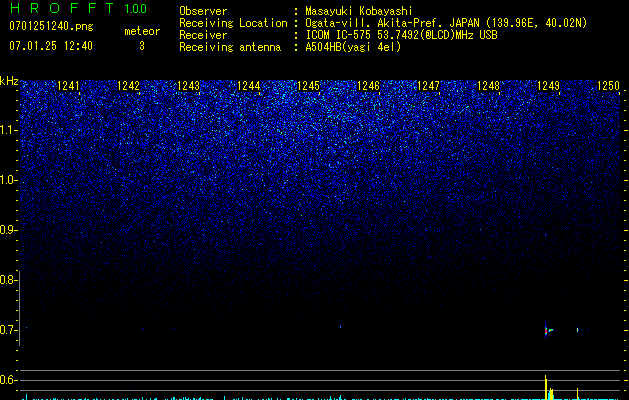Click the Receiving Location label
The image size is (629, 400).
[x=233, y=23]
